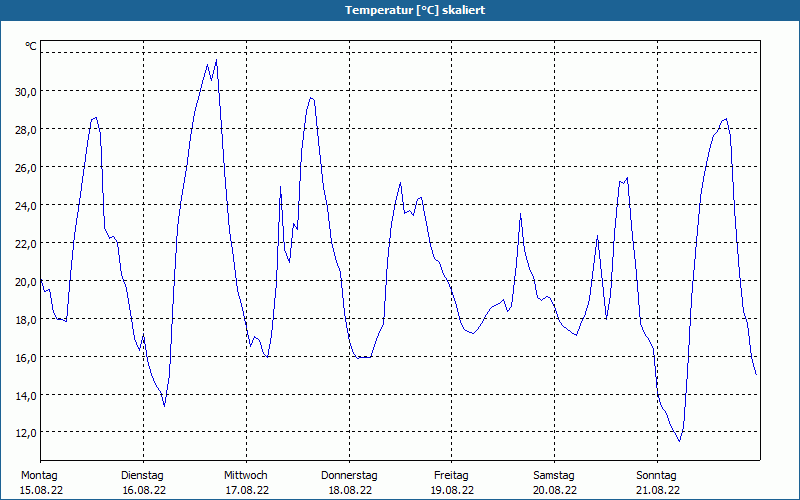The width and height of the screenshot is (800, 500).
Task: Click the 26,0 axis value
Action: click(26, 167)
